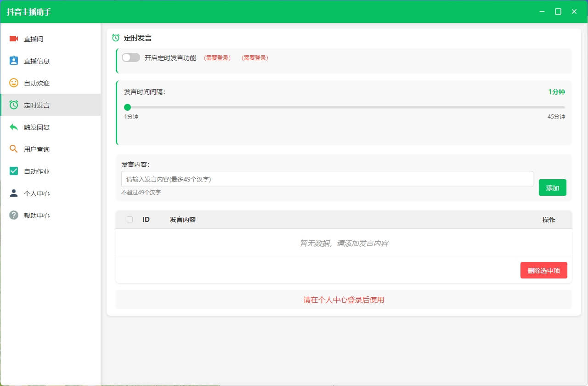588x386 pixels.
Task: Click the 不超过49个汉字 hint text
Action: click(x=141, y=193)
